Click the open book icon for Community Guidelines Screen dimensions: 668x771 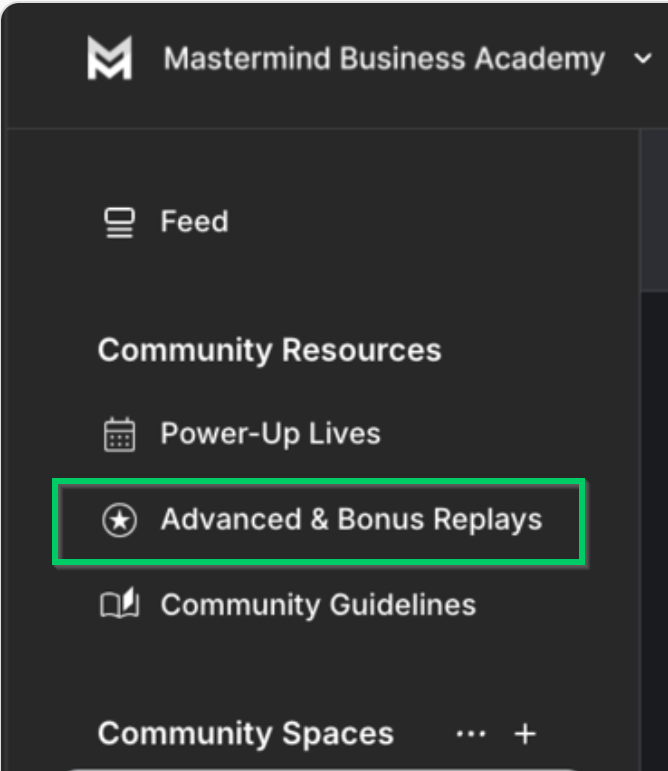(119, 603)
